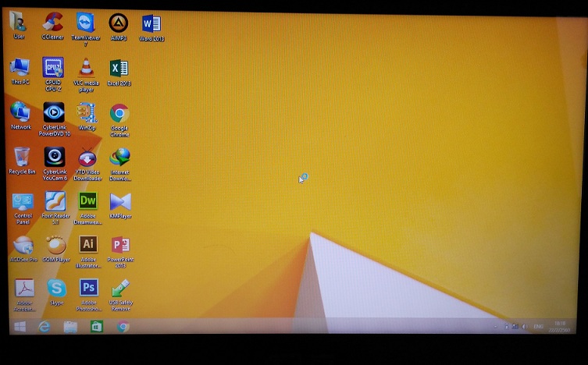
Task: Click the CPUID CPU-Z desktop shortcut
Action: [53, 74]
